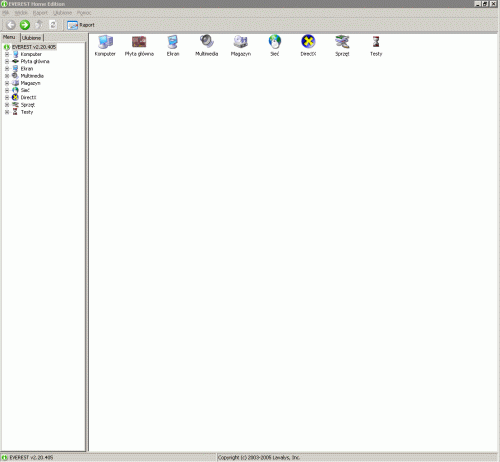500x462 pixels.
Task: Expand the Płyta główna tree node
Action: (7, 61)
